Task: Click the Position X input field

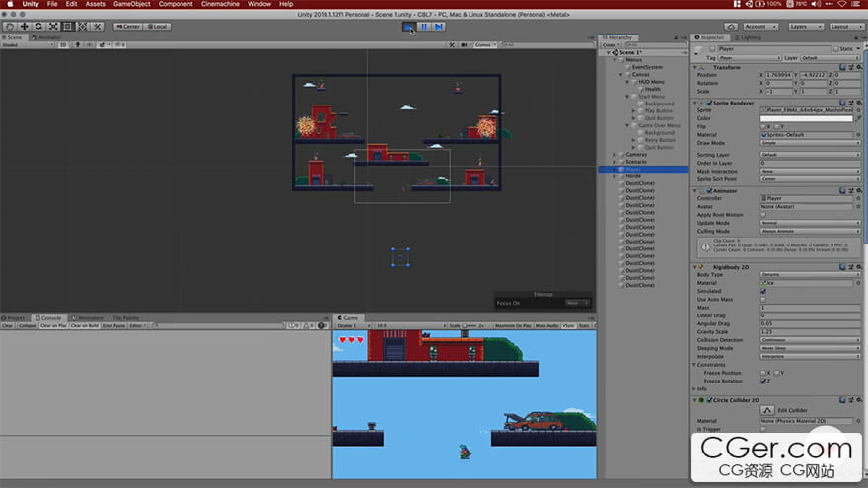Action: (x=779, y=75)
